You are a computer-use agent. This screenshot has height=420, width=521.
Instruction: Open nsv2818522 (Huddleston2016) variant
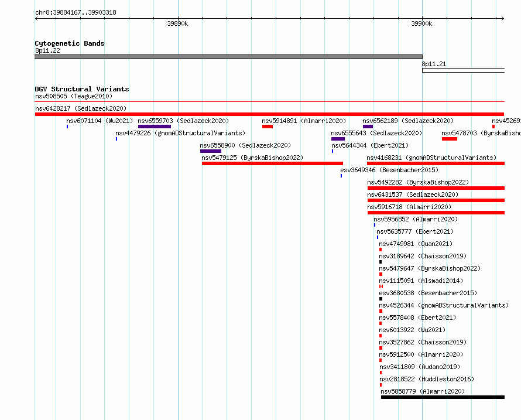click(427, 379)
